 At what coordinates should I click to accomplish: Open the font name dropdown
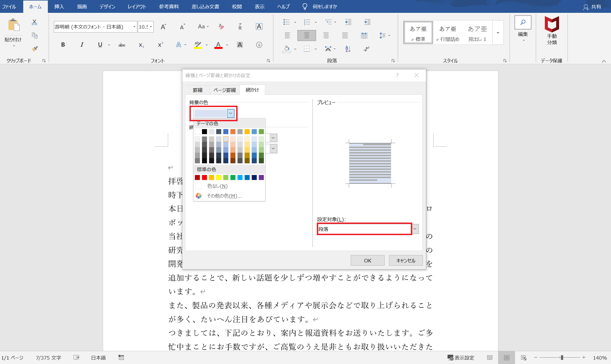coord(134,27)
